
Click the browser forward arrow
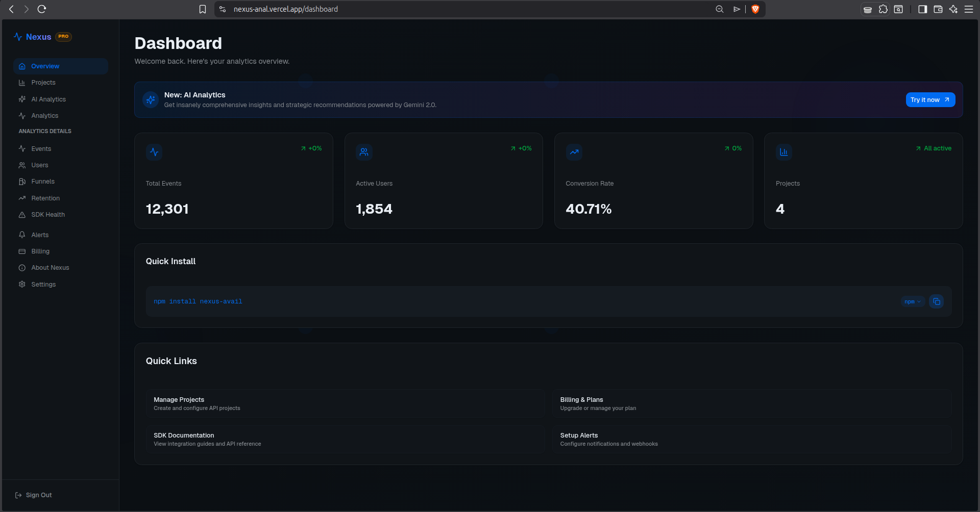pos(27,9)
